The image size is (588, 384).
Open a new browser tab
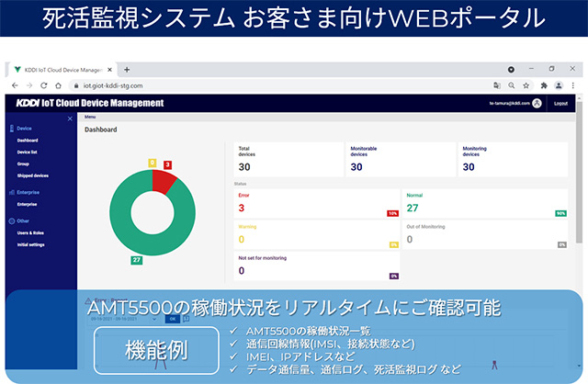[x=127, y=70]
